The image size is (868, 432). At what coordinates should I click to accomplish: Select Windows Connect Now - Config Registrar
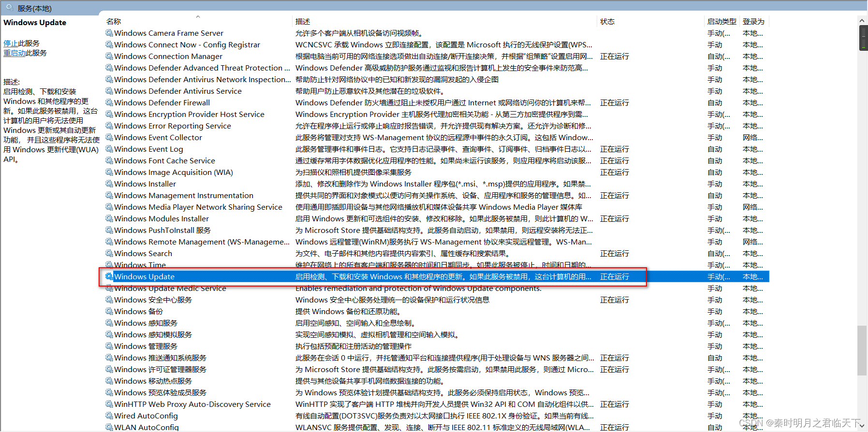(187, 45)
